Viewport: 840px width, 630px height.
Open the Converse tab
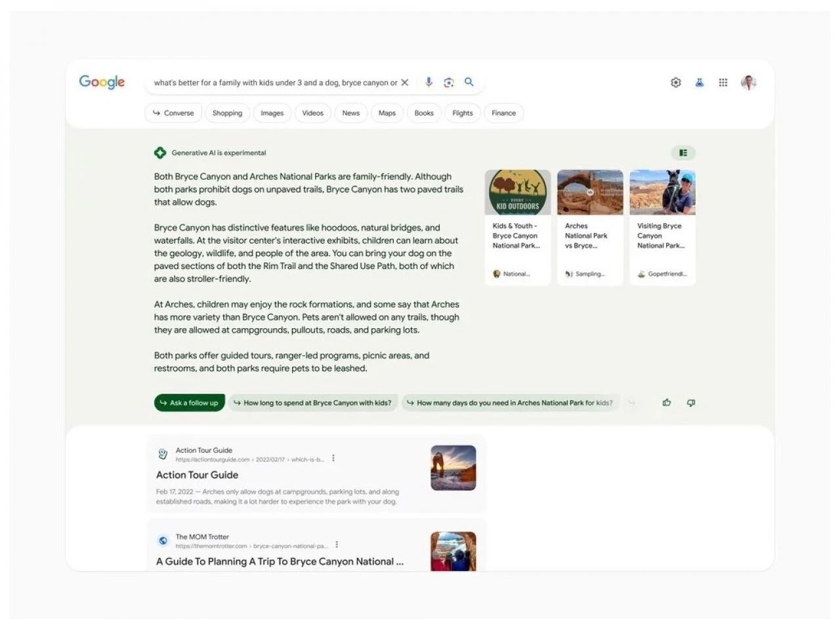tap(173, 113)
